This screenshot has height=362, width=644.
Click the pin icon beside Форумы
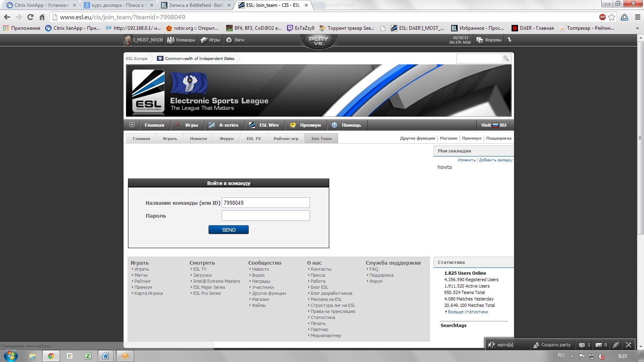510,40
